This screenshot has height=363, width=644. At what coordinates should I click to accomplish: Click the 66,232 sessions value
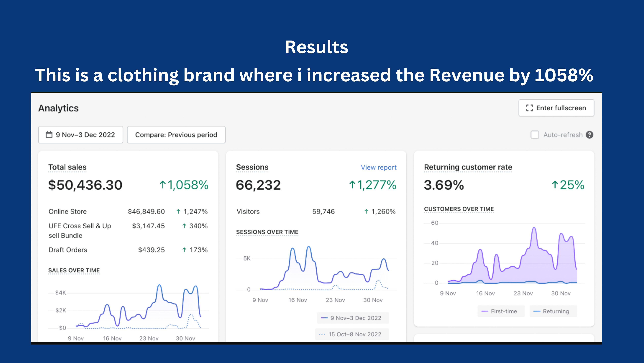pos(258,185)
